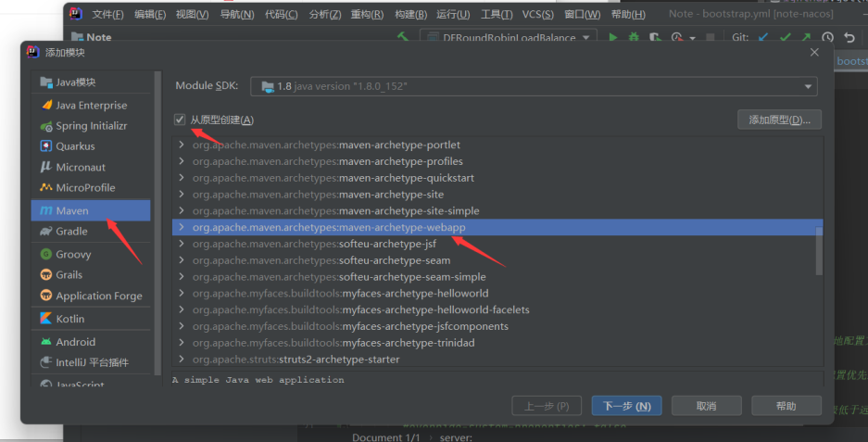Select myfaces-archetype-trinidad row
Image resolution: width=868 pixels, height=442 pixels.
tap(497, 343)
